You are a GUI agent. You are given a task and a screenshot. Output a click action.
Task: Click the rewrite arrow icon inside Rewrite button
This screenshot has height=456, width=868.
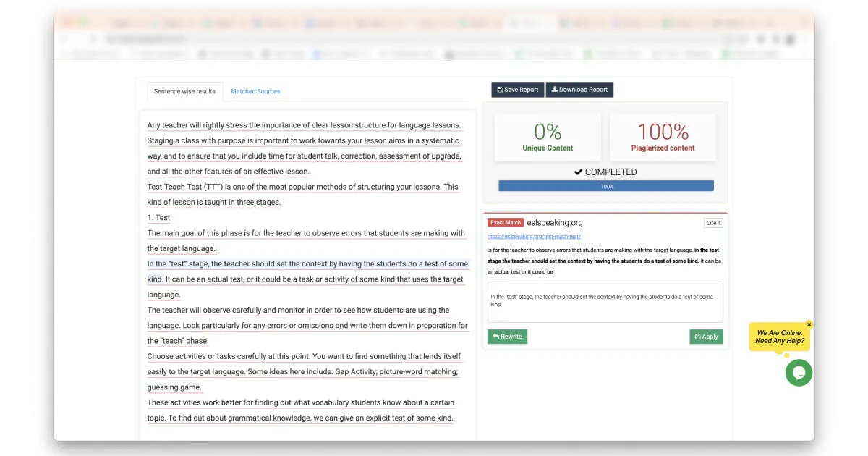click(496, 337)
